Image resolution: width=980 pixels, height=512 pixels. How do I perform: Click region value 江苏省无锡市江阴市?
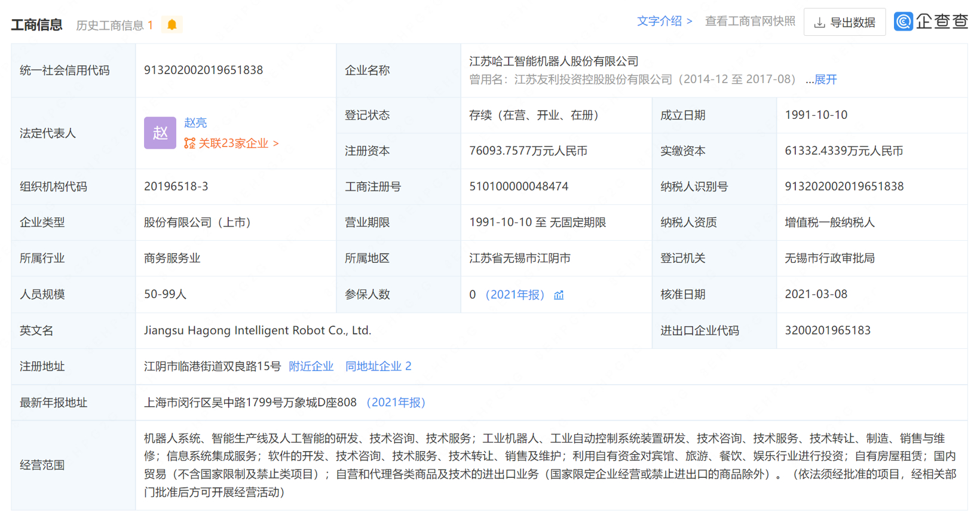pyautogui.click(x=520, y=258)
